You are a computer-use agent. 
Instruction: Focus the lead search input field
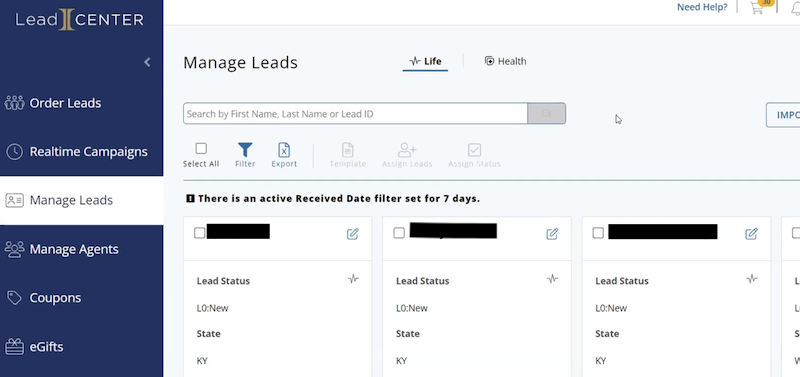[x=355, y=114]
